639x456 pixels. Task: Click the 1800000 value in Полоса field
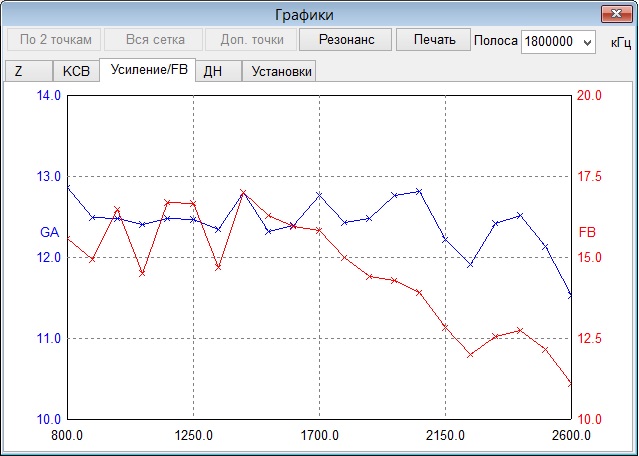[x=549, y=42]
